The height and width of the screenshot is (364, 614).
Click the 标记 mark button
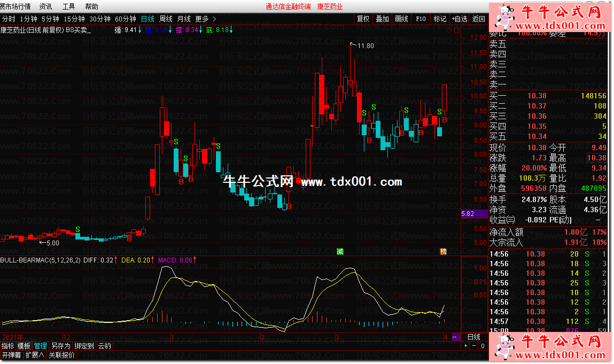pos(440,19)
